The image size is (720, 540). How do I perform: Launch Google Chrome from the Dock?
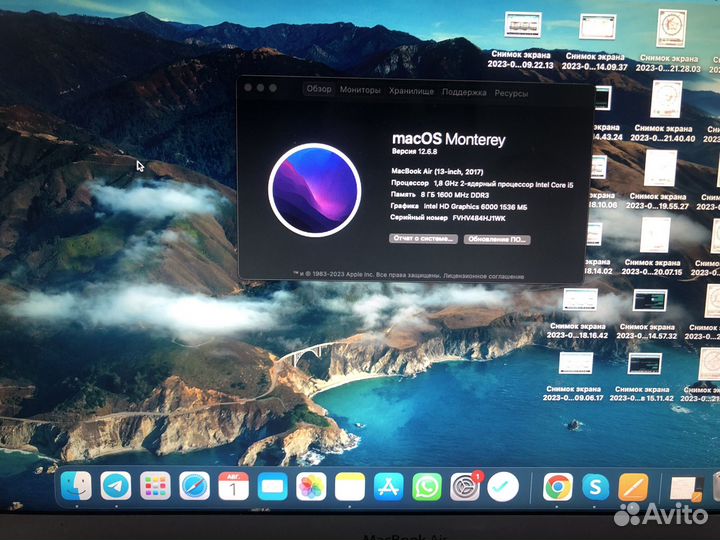[557, 487]
